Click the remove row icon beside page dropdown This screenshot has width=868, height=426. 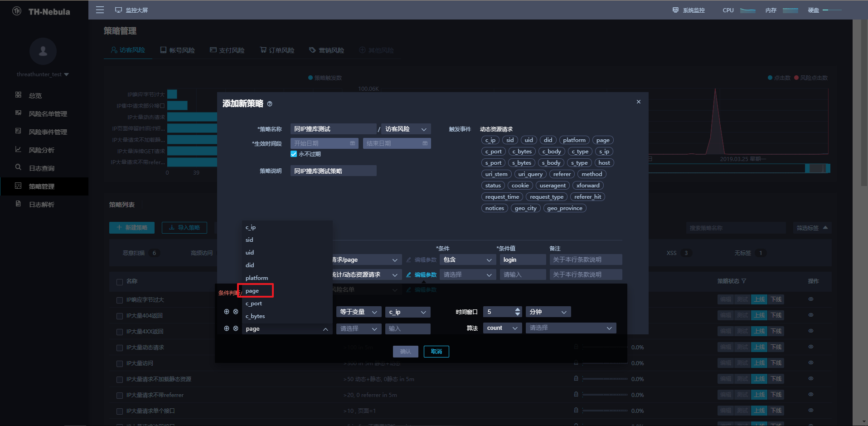pyautogui.click(x=236, y=328)
